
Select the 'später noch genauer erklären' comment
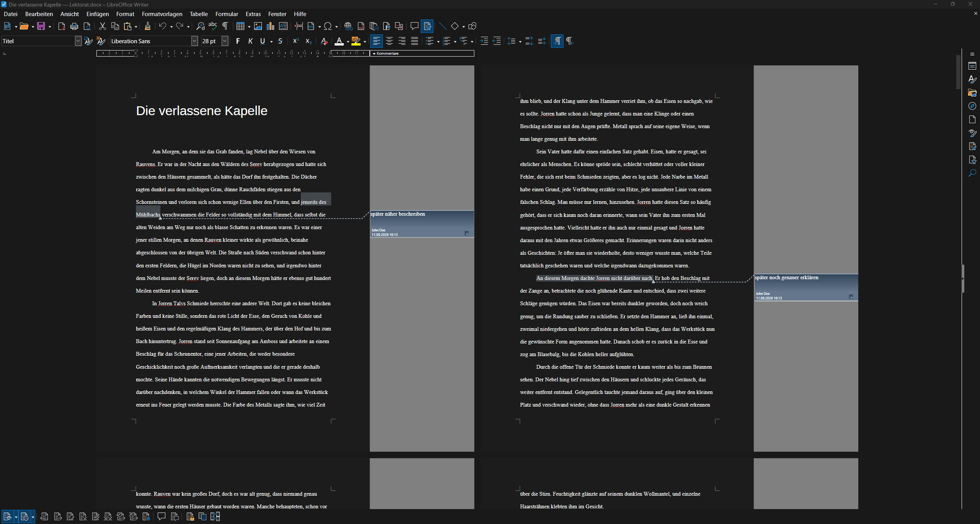coord(806,287)
